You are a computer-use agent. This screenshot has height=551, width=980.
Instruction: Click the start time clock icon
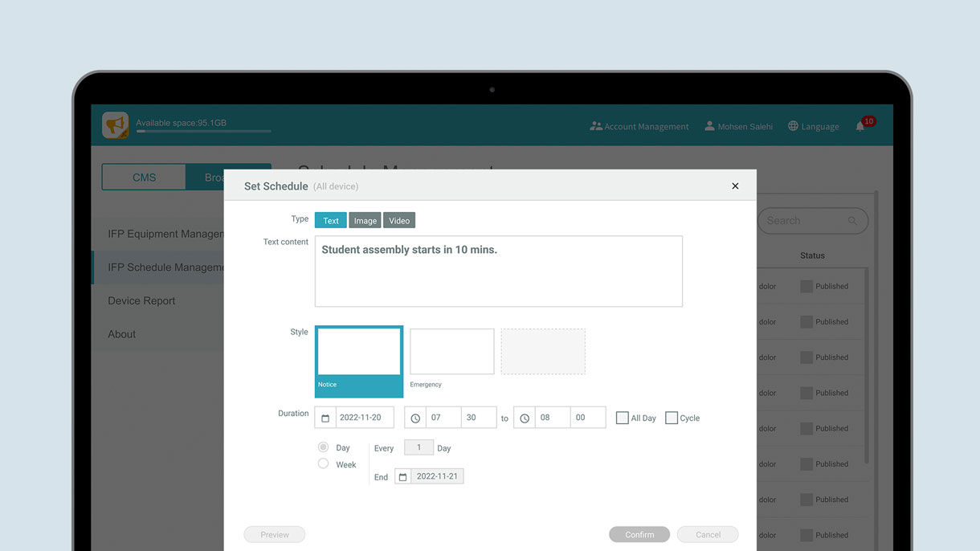pos(415,418)
